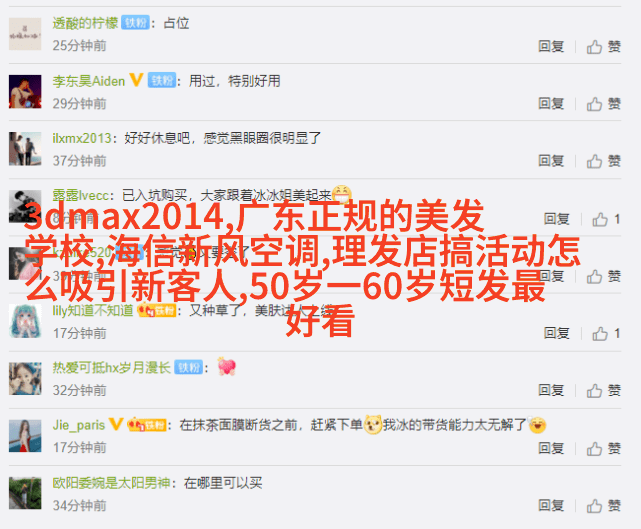The image size is (641, 529).
Task: Click 铁粉 badge next to 李东昊Aiden
Action: click(162, 80)
